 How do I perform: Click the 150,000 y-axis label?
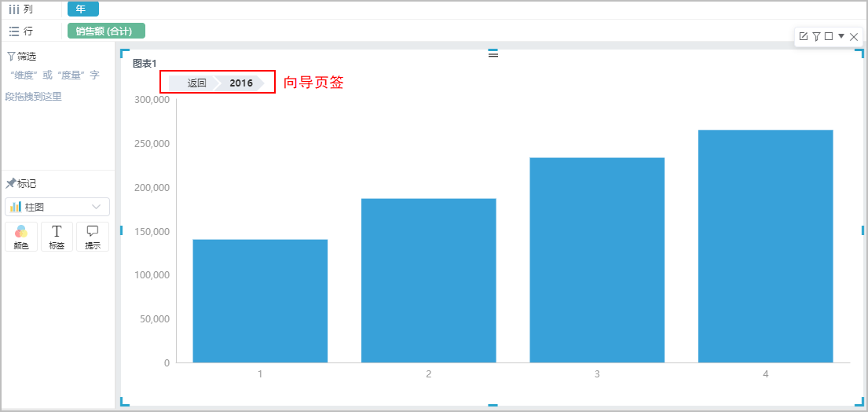[152, 231]
